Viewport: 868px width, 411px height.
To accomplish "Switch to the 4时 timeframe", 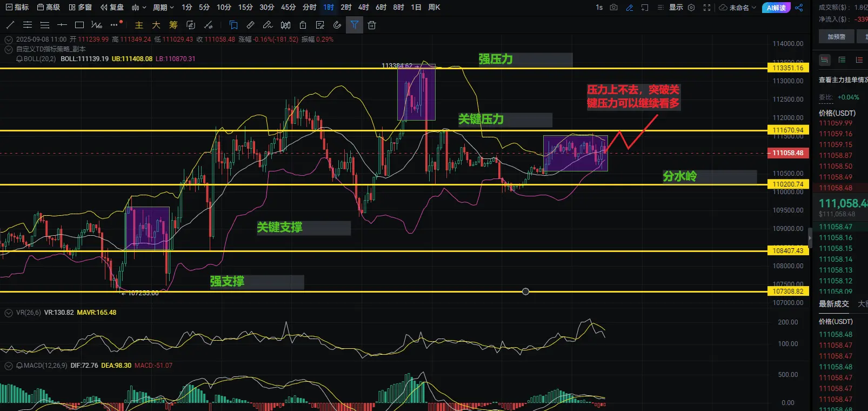I will [x=364, y=8].
